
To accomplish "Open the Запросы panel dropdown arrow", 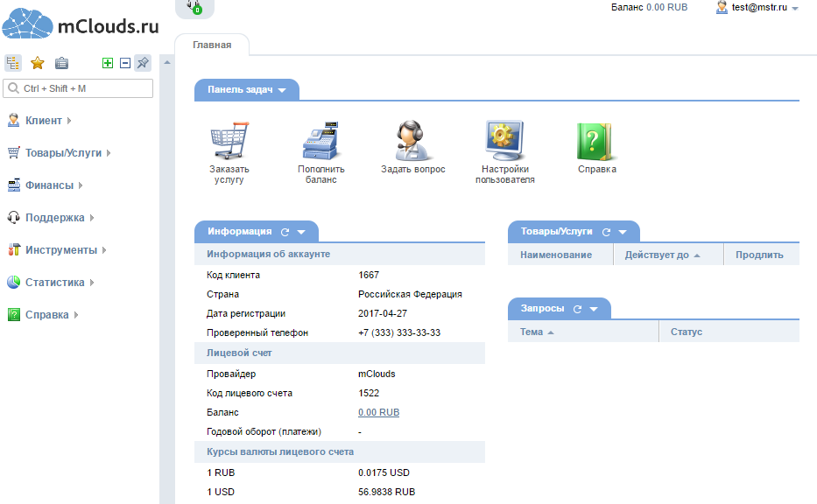I will (594, 309).
